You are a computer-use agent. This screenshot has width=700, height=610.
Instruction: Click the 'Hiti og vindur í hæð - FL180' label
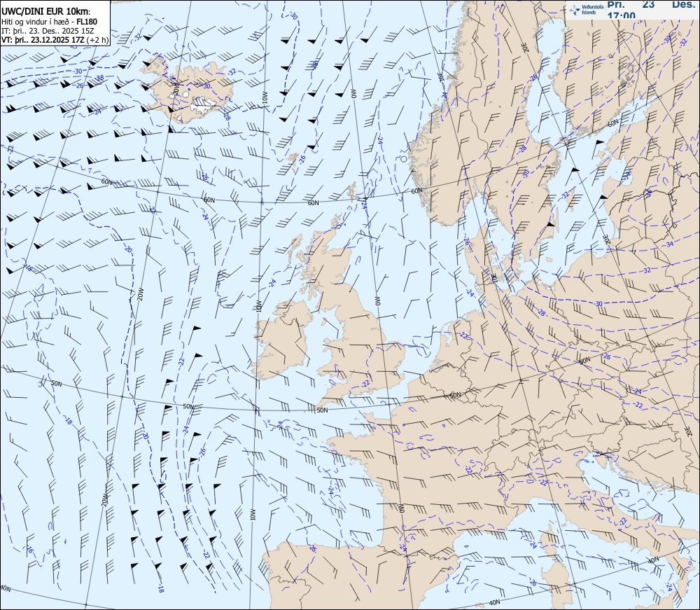49,22
